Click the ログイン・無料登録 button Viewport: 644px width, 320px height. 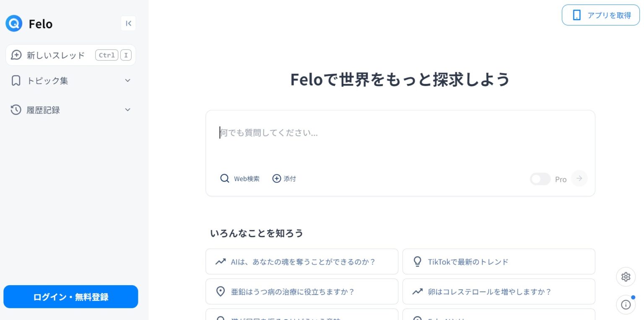pyautogui.click(x=70, y=297)
